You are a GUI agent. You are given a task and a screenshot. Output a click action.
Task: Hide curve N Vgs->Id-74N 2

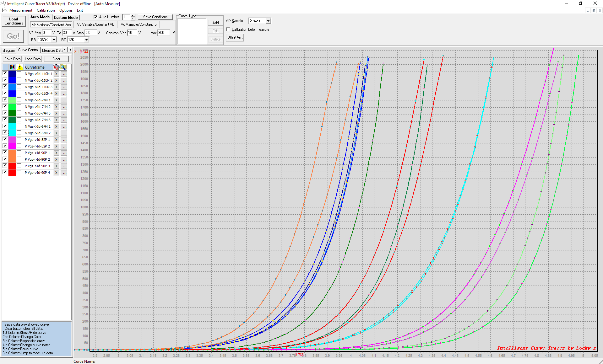(x=5, y=106)
